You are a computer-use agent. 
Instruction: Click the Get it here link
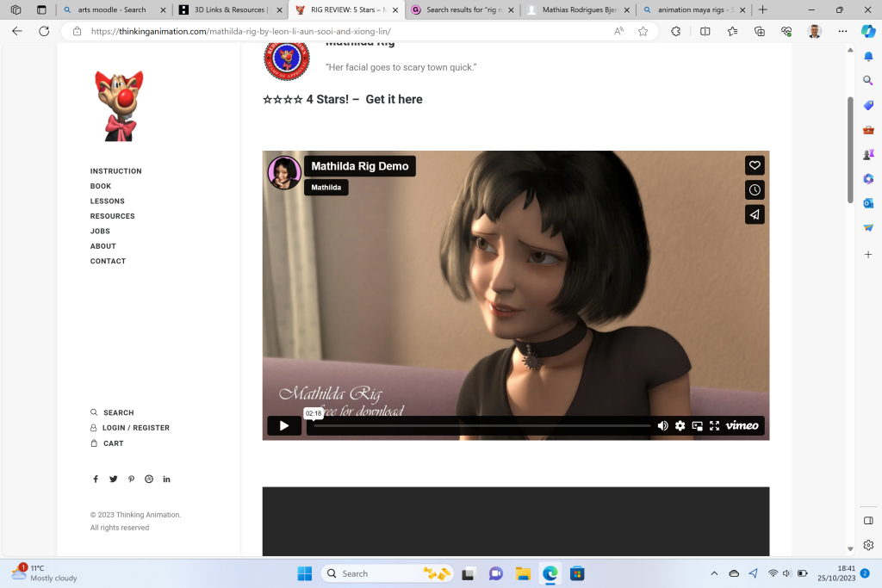(394, 100)
